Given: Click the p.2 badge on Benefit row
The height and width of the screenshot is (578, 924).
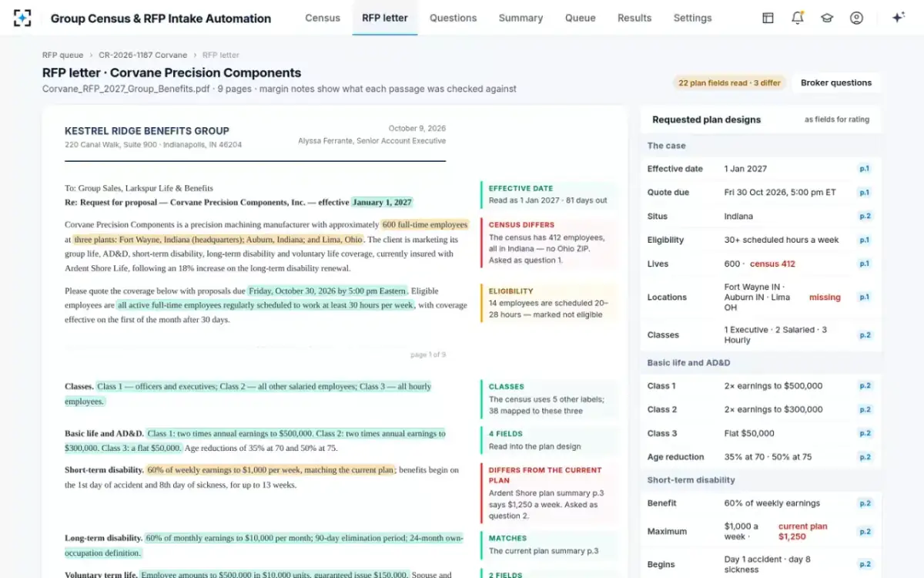Looking at the screenshot, I should pos(865,503).
